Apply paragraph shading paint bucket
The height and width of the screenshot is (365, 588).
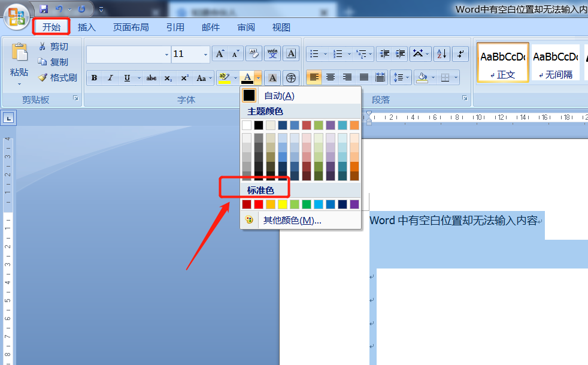[x=422, y=77]
